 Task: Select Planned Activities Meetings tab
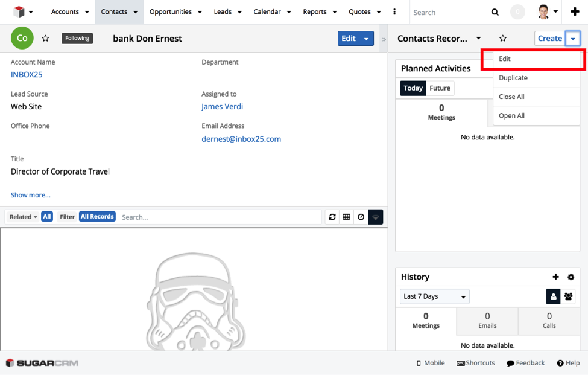tap(441, 112)
